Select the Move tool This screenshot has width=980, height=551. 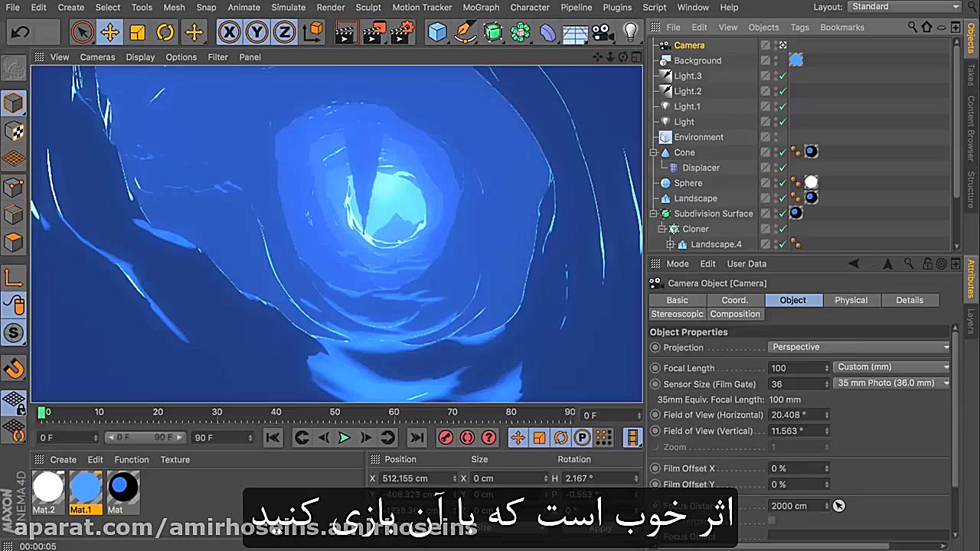tap(109, 32)
